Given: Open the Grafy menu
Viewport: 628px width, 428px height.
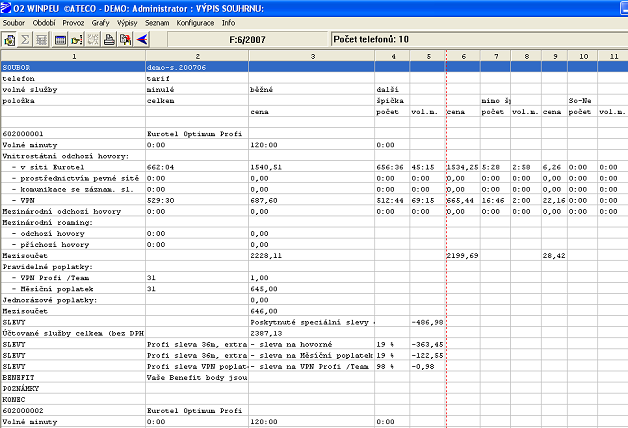Looking at the screenshot, I should pos(101,23).
